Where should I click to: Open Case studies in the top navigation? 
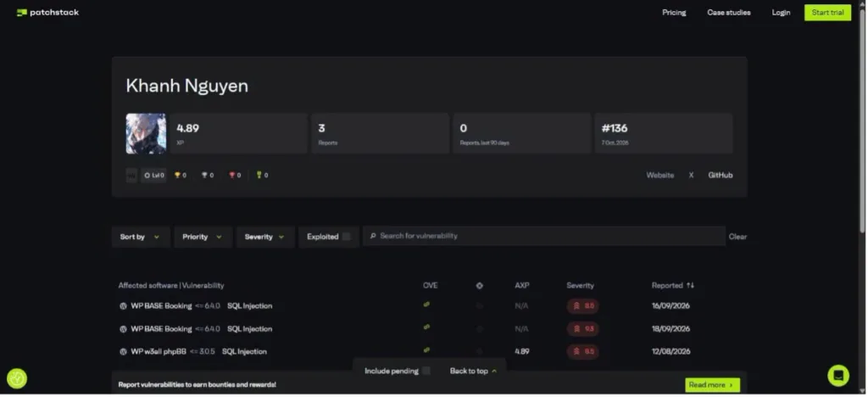[728, 13]
